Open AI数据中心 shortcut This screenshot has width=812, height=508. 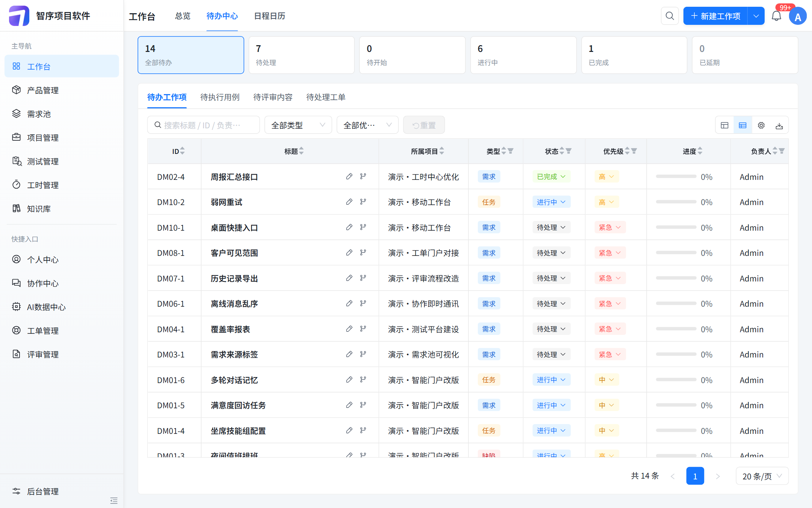coord(62,307)
